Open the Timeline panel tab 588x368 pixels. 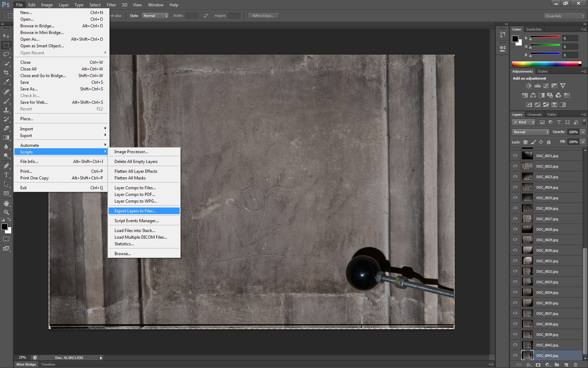pyautogui.click(x=48, y=364)
